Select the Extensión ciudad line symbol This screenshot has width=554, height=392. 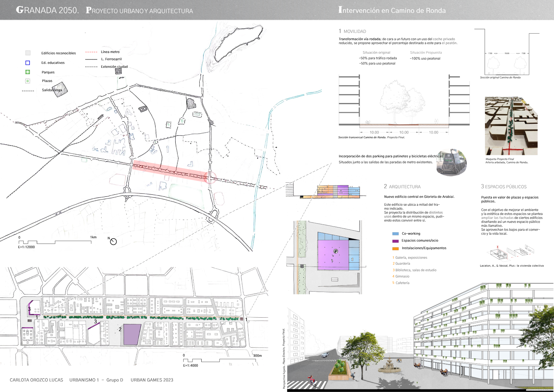(x=91, y=67)
